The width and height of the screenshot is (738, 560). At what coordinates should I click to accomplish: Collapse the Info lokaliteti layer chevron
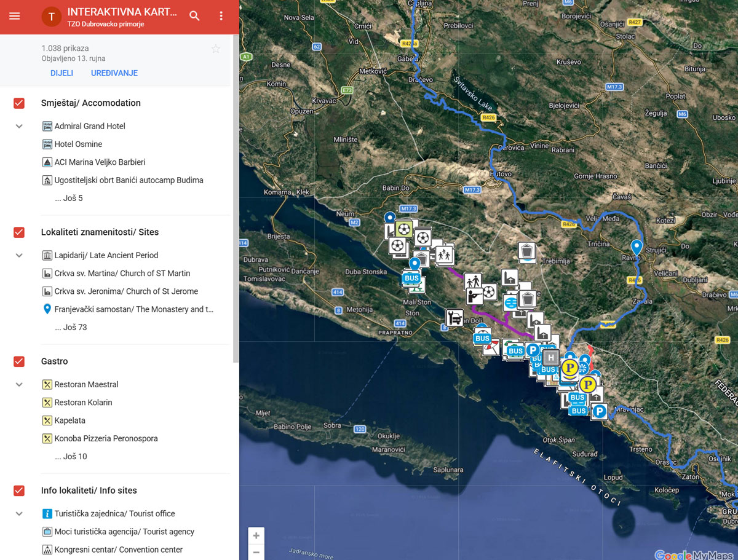(19, 513)
